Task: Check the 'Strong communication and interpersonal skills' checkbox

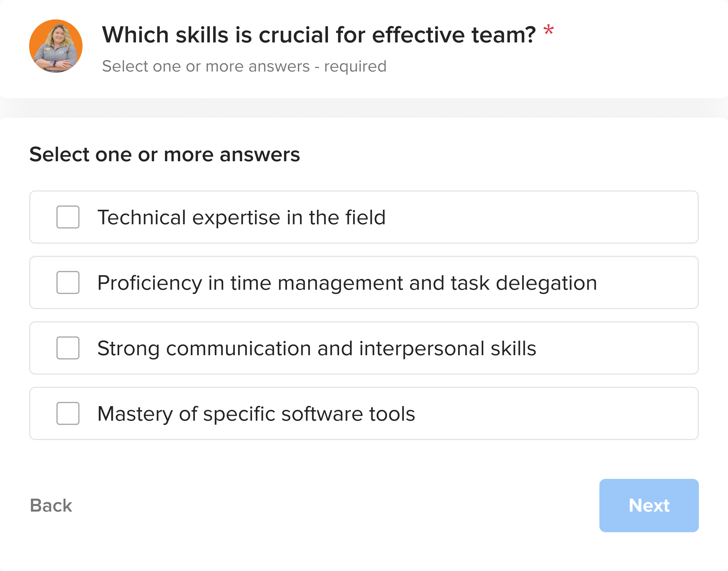Action: (68, 348)
